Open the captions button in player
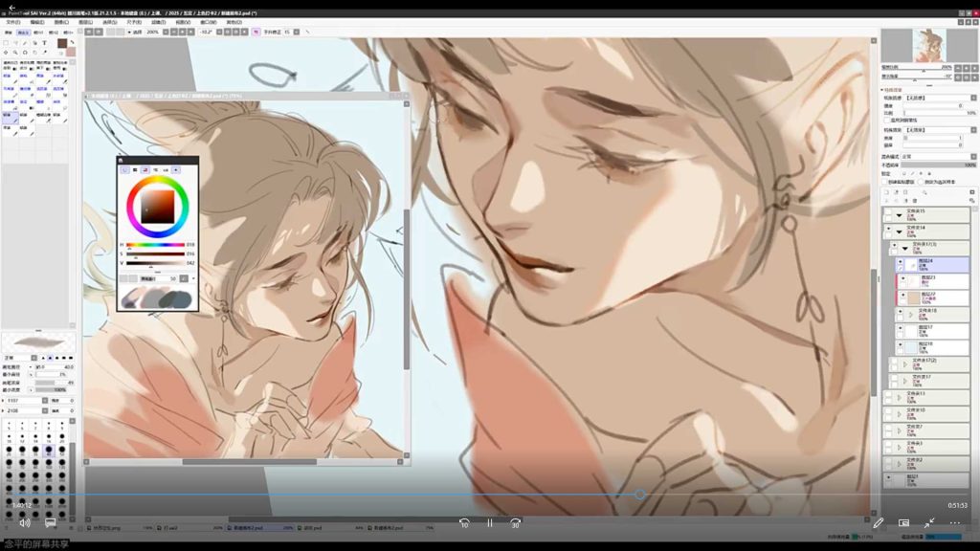This screenshot has width=980, height=551. tap(51, 523)
